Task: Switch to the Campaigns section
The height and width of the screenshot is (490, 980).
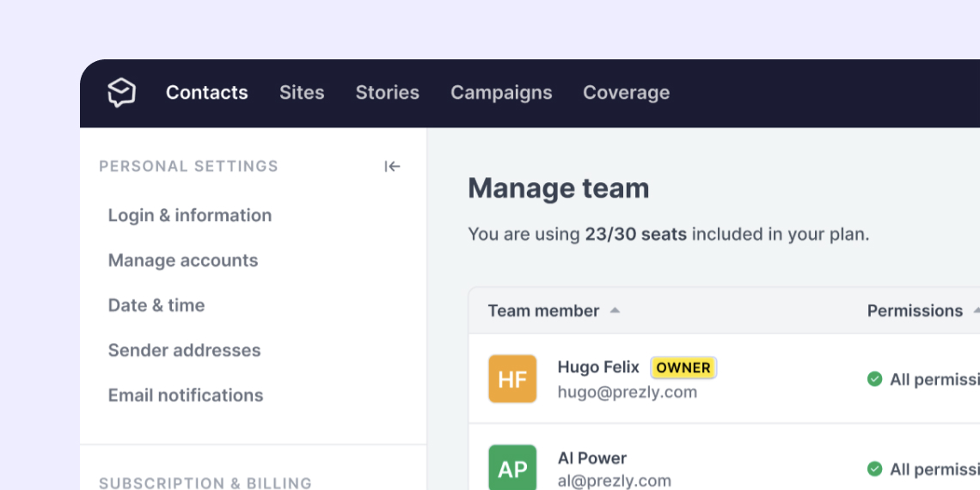Action: (x=501, y=92)
